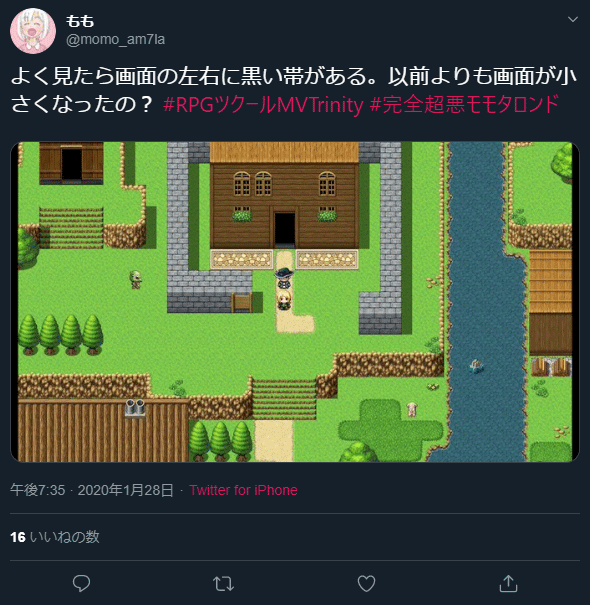590x605 pixels.
Task: Open the attached game screenshot image
Action: (x=295, y=302)
